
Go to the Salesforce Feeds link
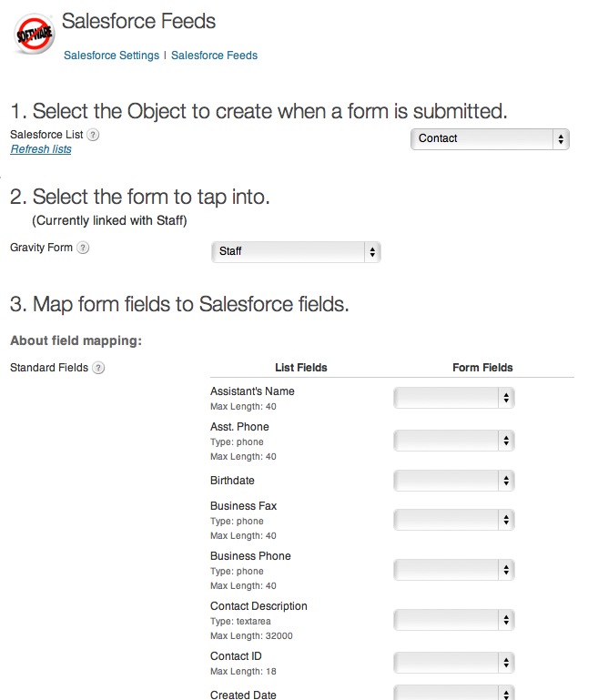coord(214,56)
